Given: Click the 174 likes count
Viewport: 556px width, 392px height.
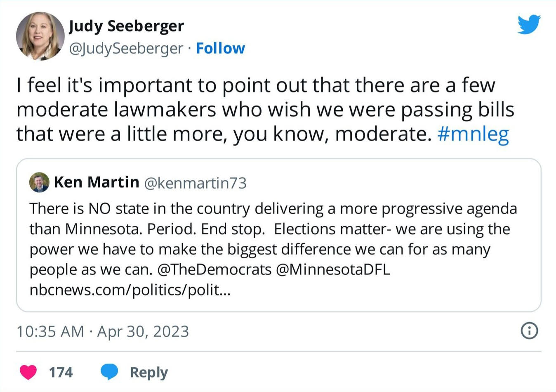Looking at the screenshot, I should 61,372.
